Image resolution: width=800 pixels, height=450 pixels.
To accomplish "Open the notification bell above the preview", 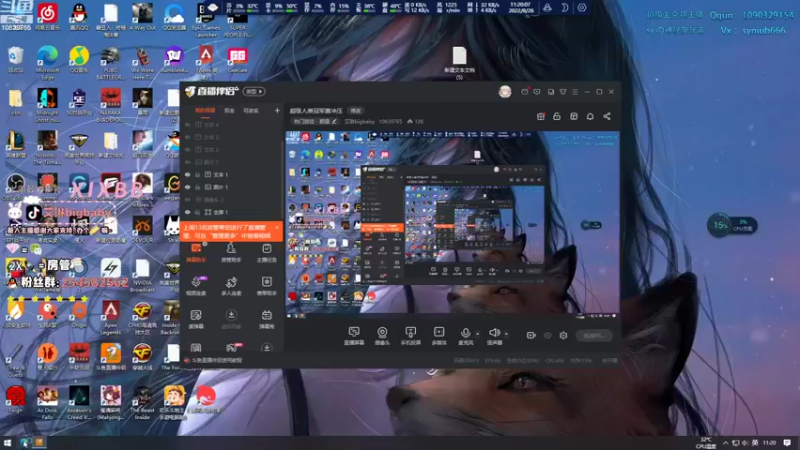I will click(x=590, y=116).
